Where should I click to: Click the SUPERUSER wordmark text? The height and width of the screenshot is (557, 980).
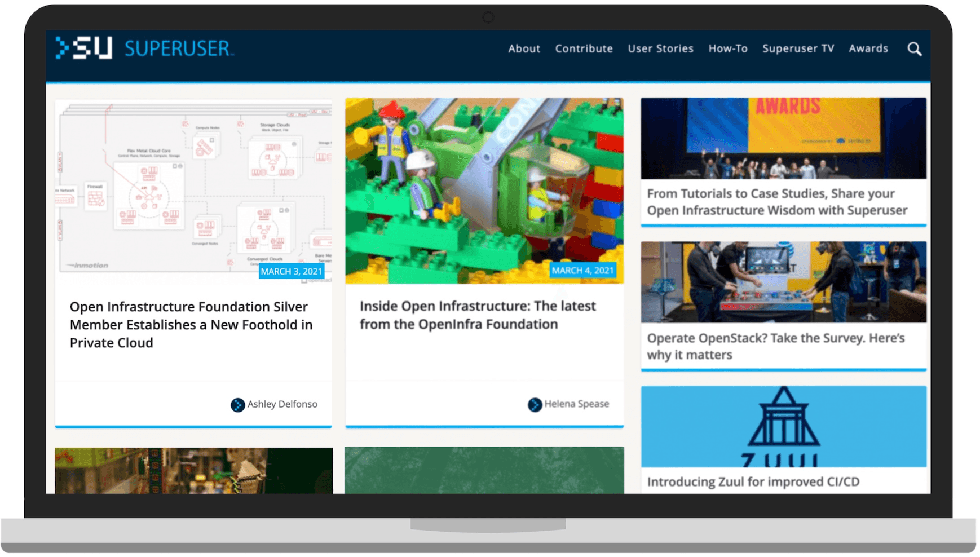pos(178,48)
